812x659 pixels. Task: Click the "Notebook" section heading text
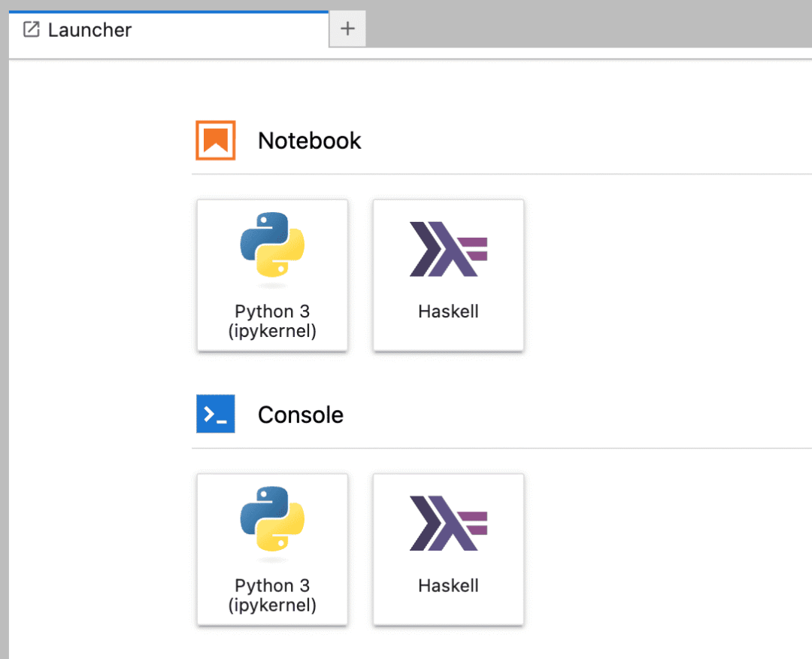[310, 141]
